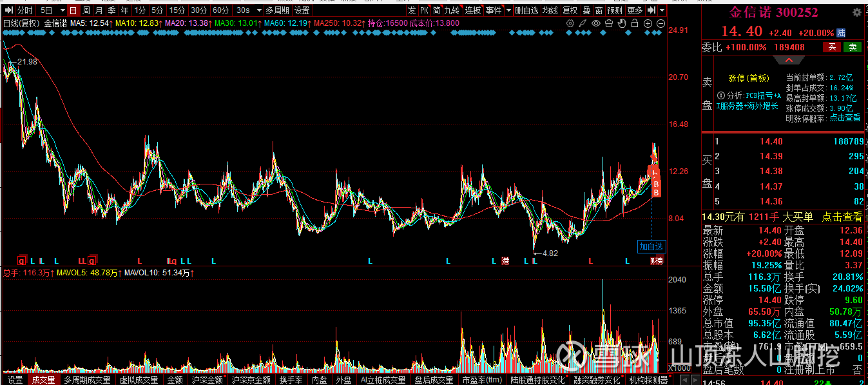
Task: Toggle the 九转 indicator
Action: coord(452,10)
